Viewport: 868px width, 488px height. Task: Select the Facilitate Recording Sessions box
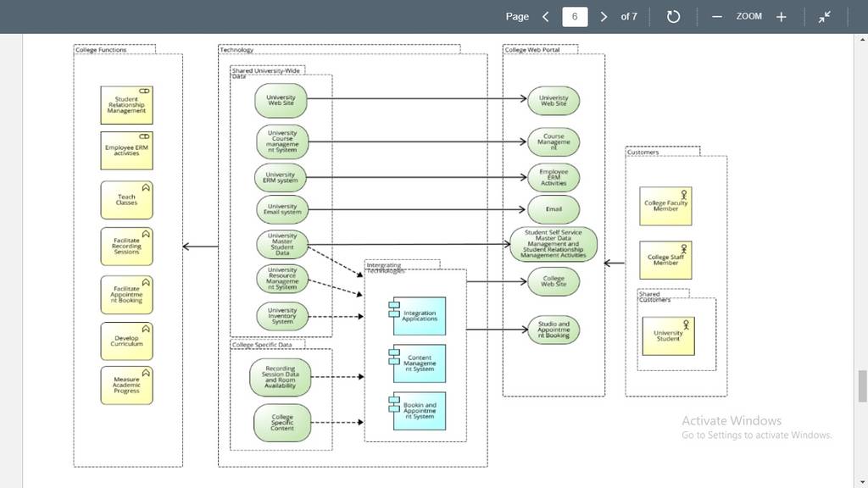click(127, 247)
